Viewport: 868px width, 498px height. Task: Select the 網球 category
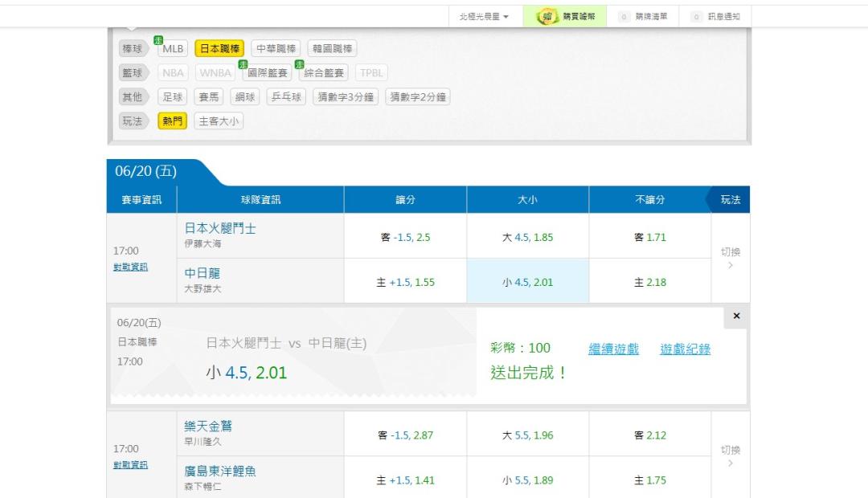point(244,97)
